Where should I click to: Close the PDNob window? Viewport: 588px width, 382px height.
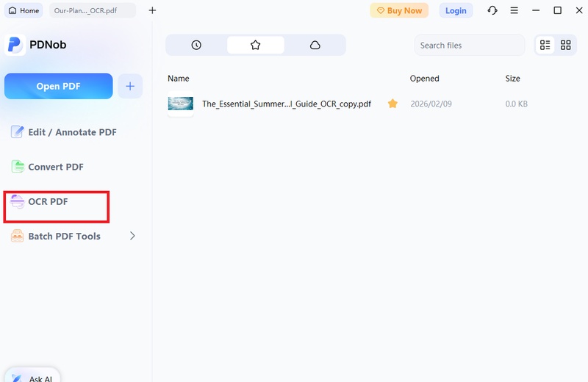click(x=579, y=10)
